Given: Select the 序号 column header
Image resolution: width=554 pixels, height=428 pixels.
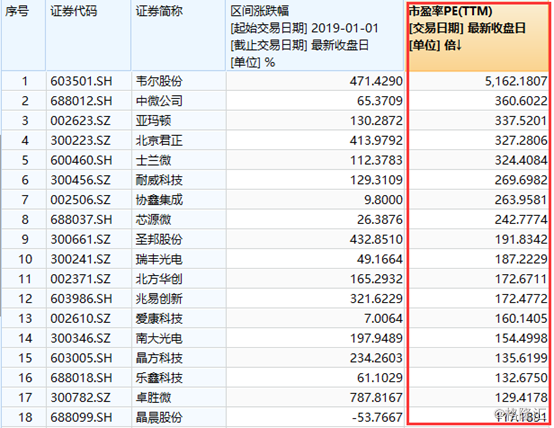Looking at the screenshot, I should pos(24,36).
